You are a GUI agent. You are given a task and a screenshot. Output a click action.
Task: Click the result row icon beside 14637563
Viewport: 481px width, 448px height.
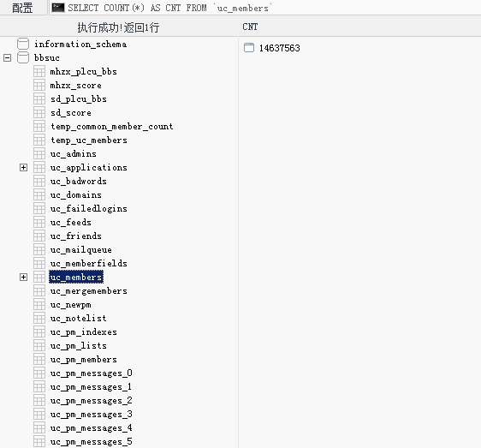click(249, 48)
